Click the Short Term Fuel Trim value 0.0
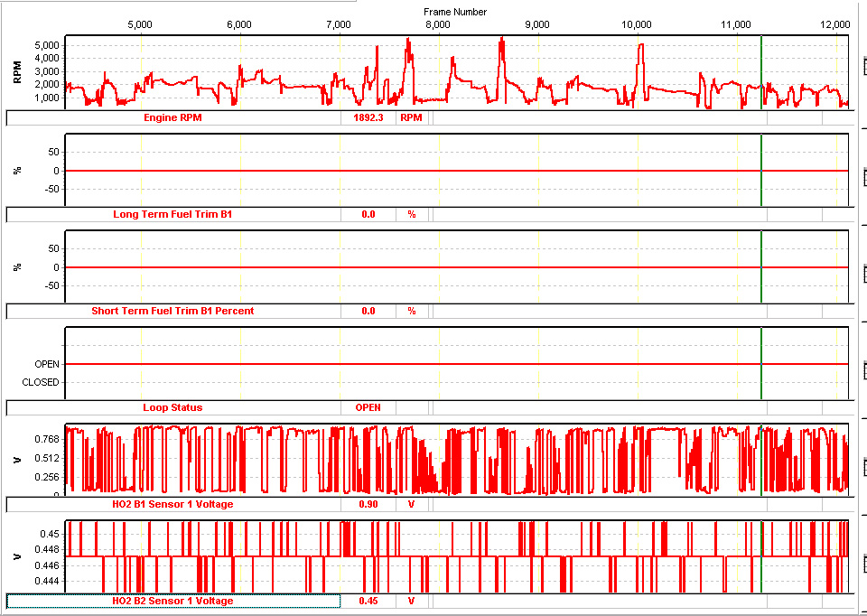Image resolution: width=867 pixels, height=616 pixels. (x=368, y=311)
